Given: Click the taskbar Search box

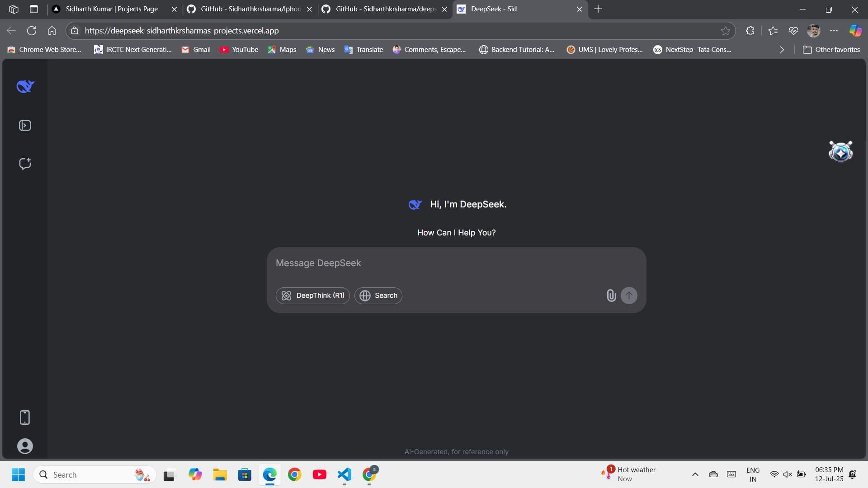Looking at the screenshot, I should [94, 474].
